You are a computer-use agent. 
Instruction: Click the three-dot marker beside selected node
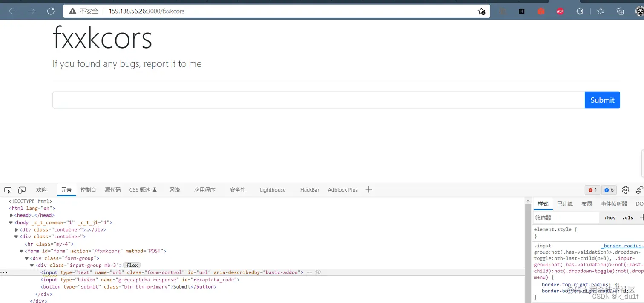[3, 272]
